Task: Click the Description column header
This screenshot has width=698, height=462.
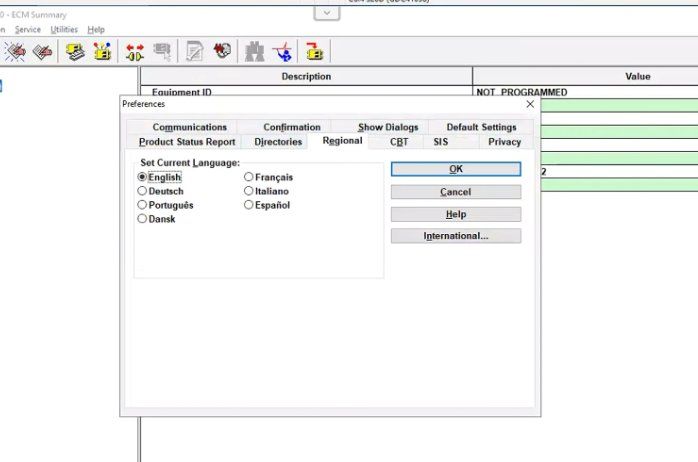Action: pyautogui.click(x=305, y=76)
